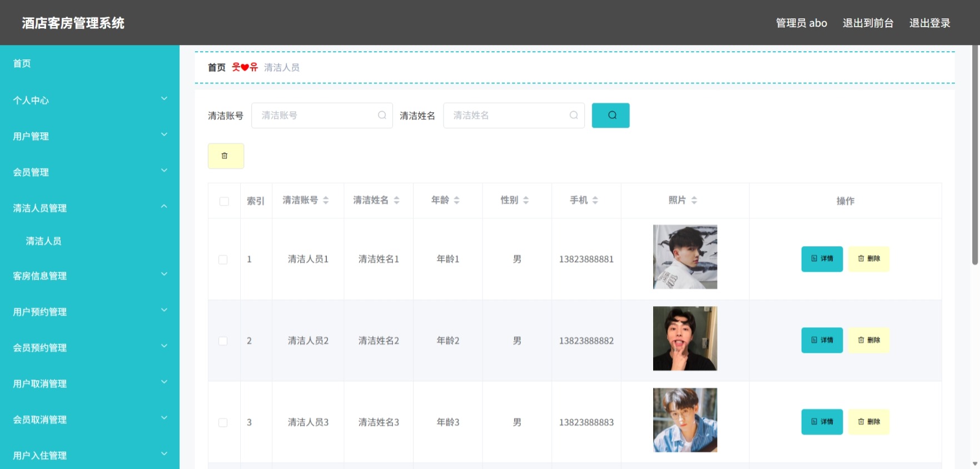Click cell 清洁姓名1
Viewport: 980px width, 469px height.
click(x=379, y=260)
